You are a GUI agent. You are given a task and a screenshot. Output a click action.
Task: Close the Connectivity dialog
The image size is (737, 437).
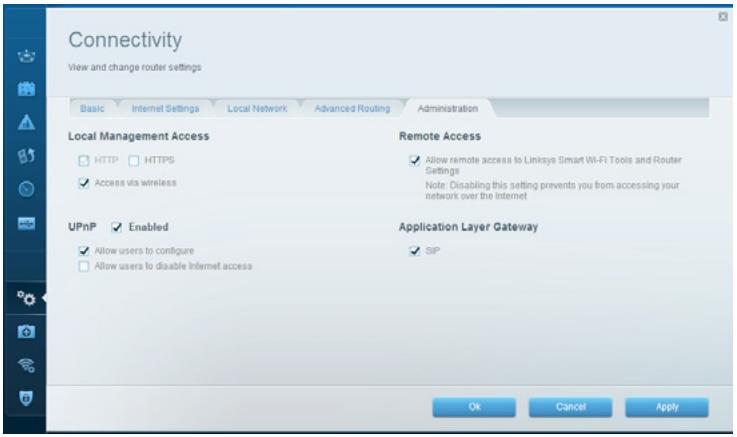723,16
